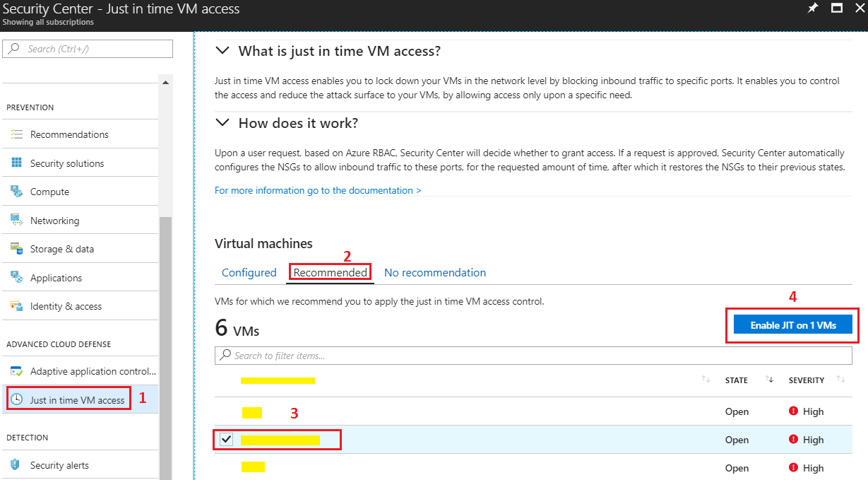Open the Compute section icon

(17, 192)
